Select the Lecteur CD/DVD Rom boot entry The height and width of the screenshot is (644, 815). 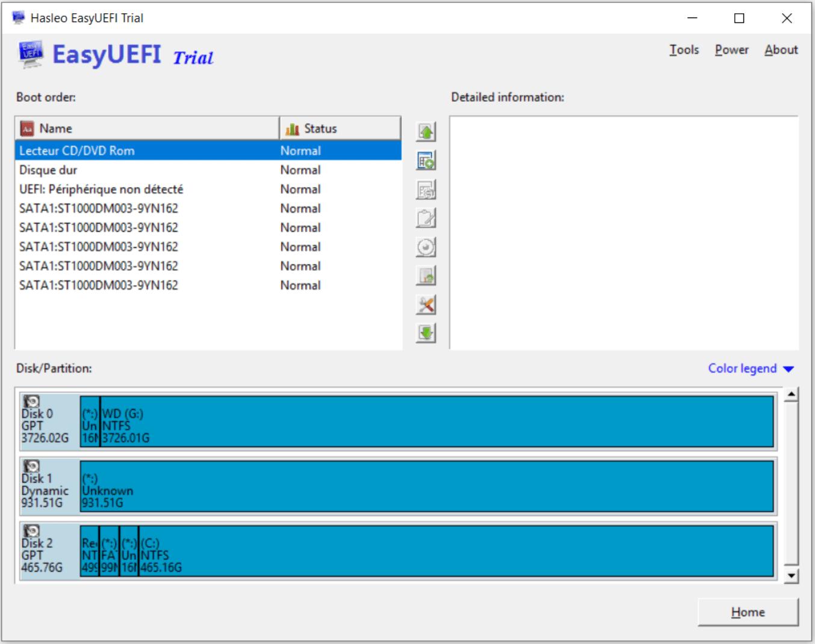(x=208, y=150)
